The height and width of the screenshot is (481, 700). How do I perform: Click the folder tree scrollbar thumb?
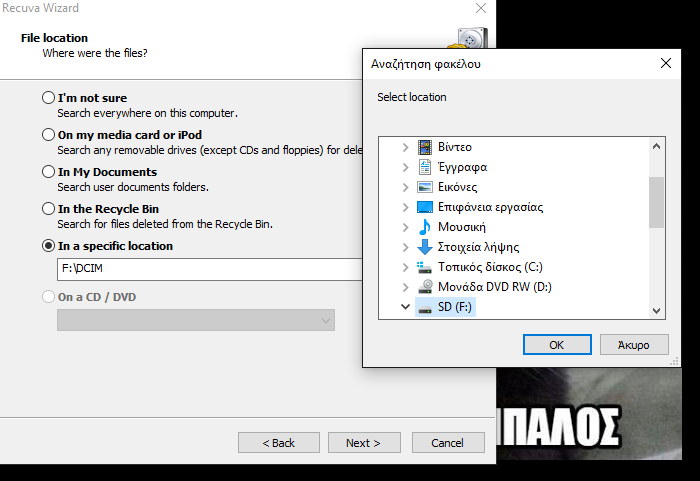point(656,202)
